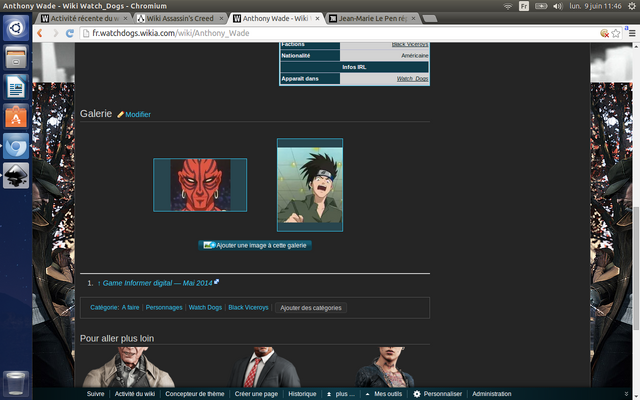
Task: Close the Wiki Assassin's Creed tab
Action: click(x=221, y=18)
